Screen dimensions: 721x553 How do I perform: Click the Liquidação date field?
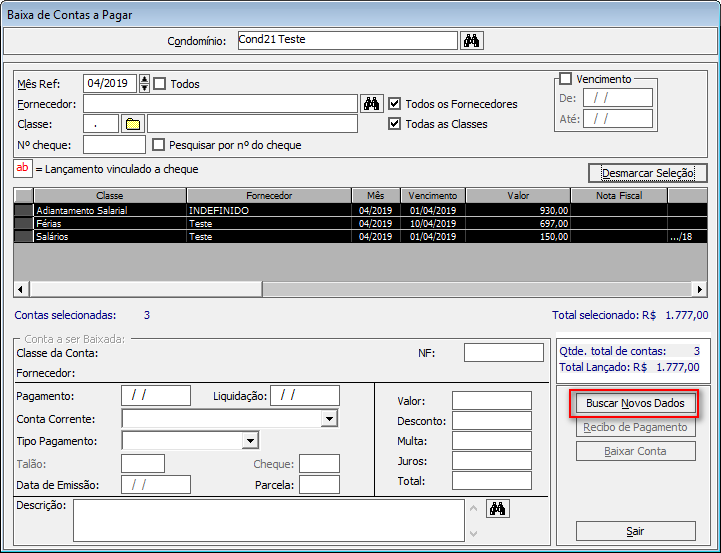305,396
